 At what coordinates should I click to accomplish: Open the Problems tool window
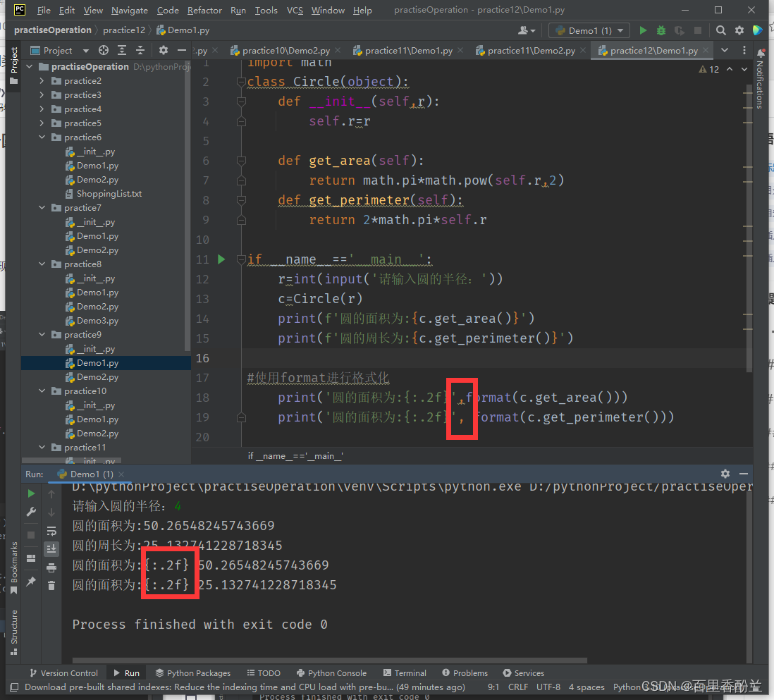pyautogui.click(x=465, y=673)
